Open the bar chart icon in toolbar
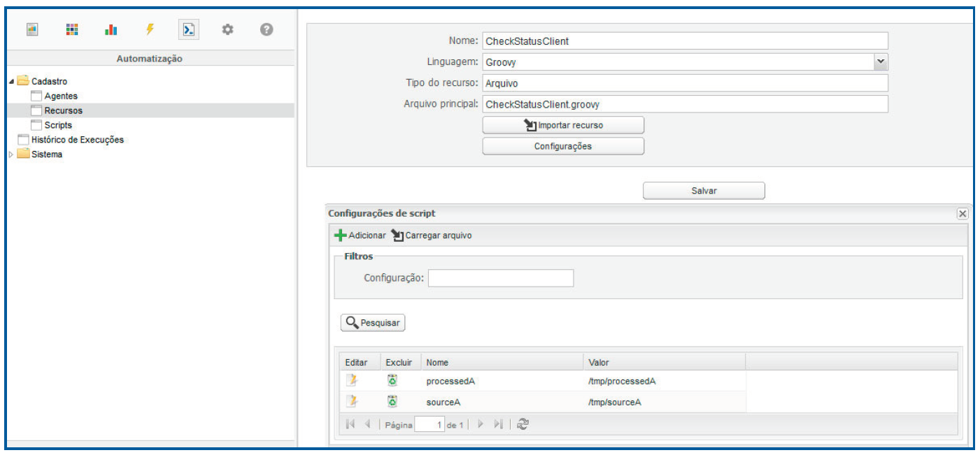This screenshot has height=455, width=980. 111,29
